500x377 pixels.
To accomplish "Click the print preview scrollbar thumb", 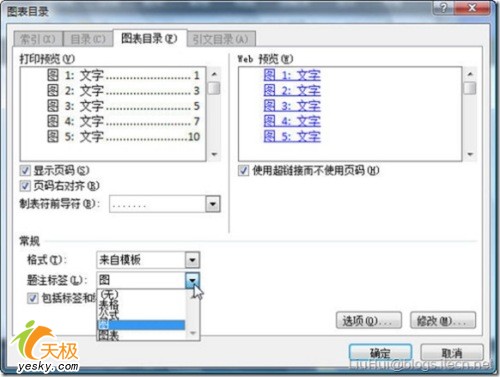I will click(x=214, y=88).
